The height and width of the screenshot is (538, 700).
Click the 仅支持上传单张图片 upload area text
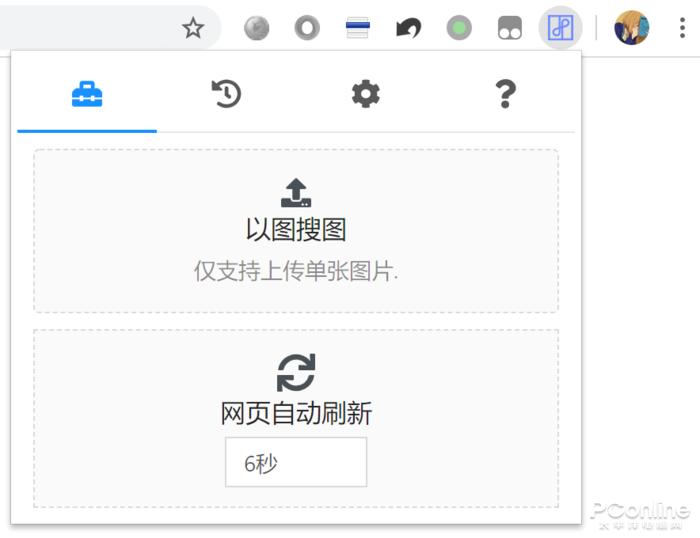tap(296, 271)
